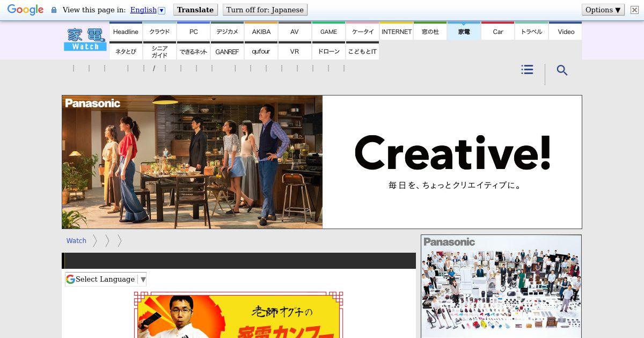Open the English language dropdown
This screenshot has height=338, width=644.
[x=148, y=10]
